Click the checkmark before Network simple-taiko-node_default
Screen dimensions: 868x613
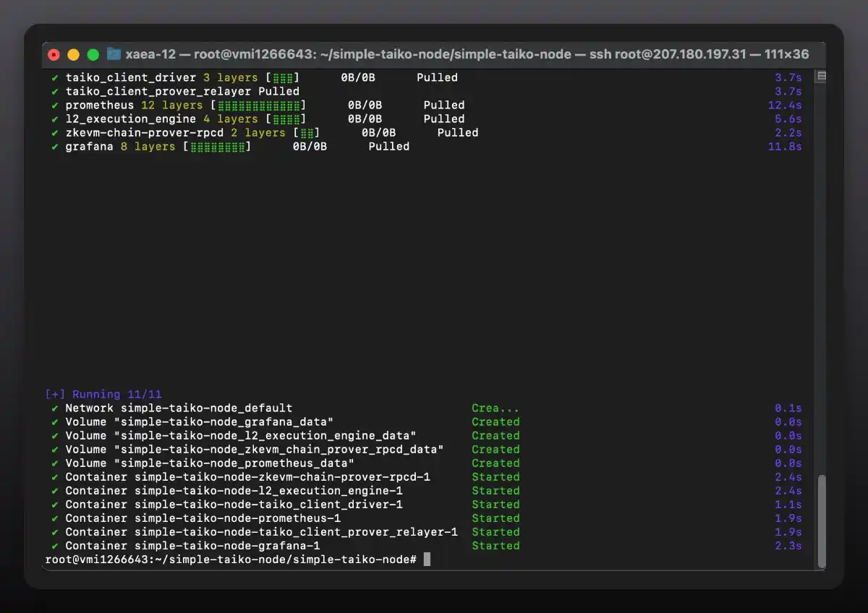point(55,408)
